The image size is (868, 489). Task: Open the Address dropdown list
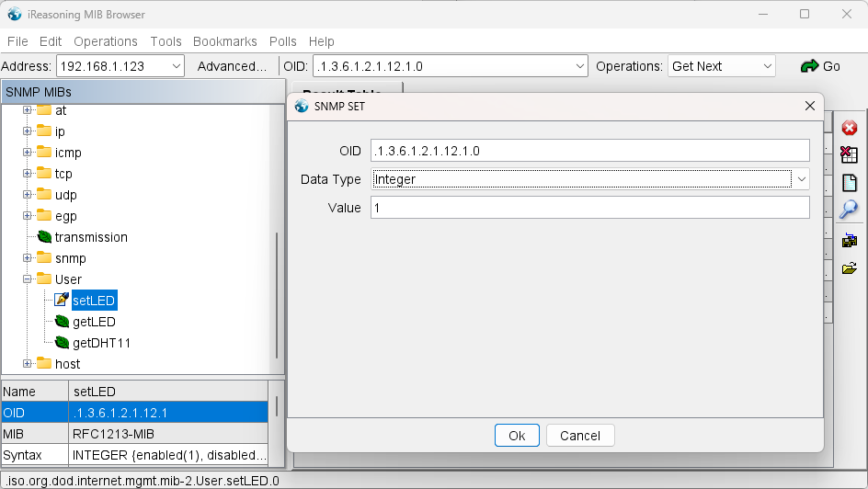[x=176, y=66]
